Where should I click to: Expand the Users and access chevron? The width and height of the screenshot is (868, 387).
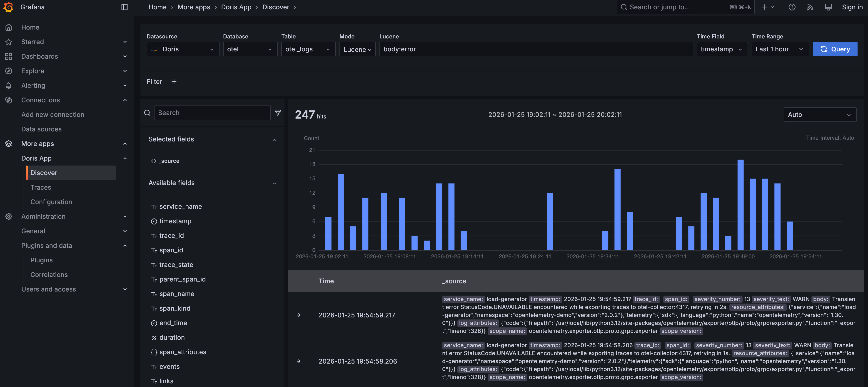coord(125,289)
